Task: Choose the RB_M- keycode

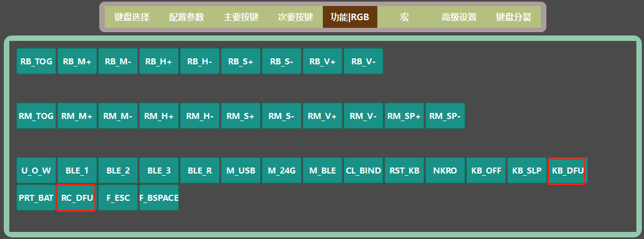Action: [x=118, y=61]
